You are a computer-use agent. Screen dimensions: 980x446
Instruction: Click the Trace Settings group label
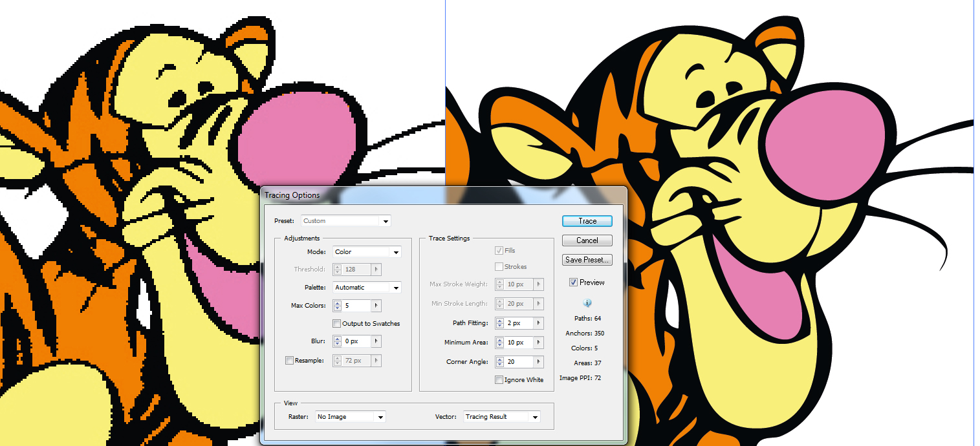[449, 239]
